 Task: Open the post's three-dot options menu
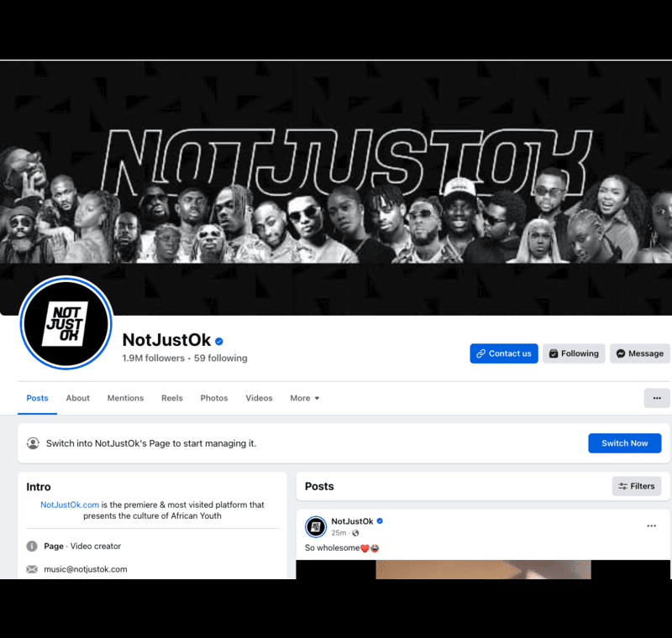point(652,526)
